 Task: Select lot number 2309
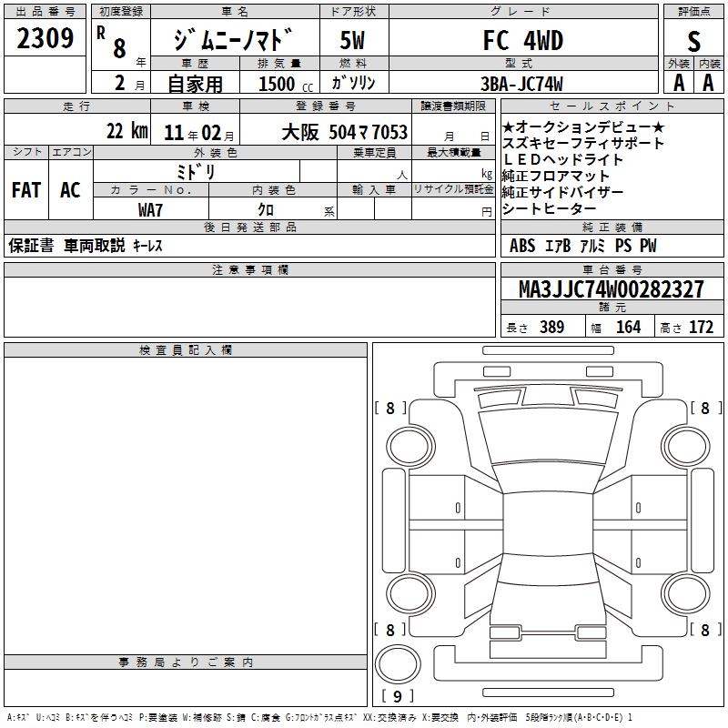pyautogui.click(x=45, y=39)
